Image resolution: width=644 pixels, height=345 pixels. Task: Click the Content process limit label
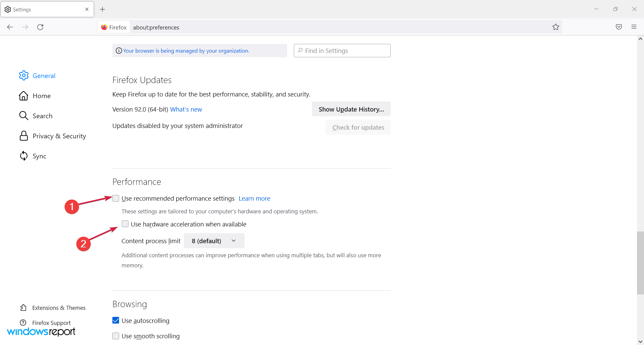(x=151, y=241)
